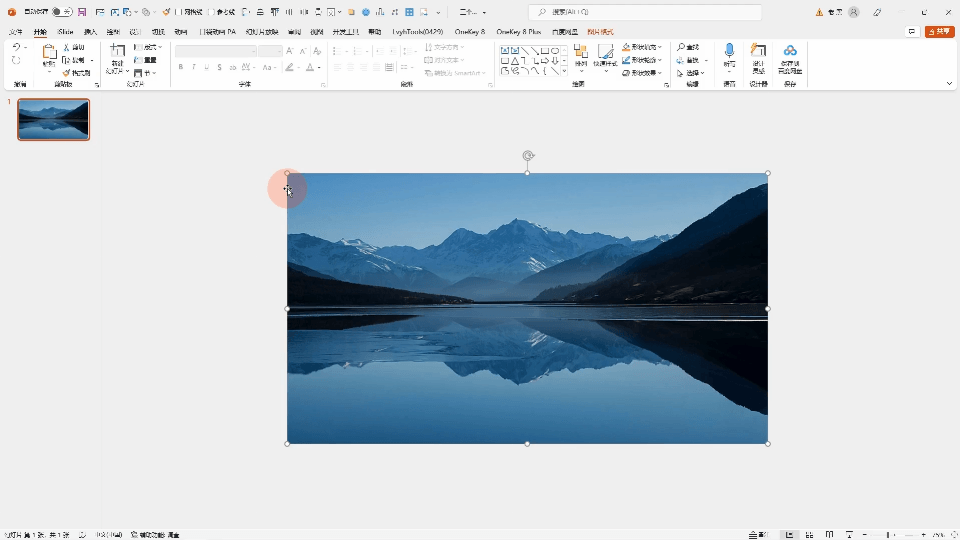Toggle the AutoSave switch
Screen dimensions: 960x540
pyautogui.click(x=61, y=12)
